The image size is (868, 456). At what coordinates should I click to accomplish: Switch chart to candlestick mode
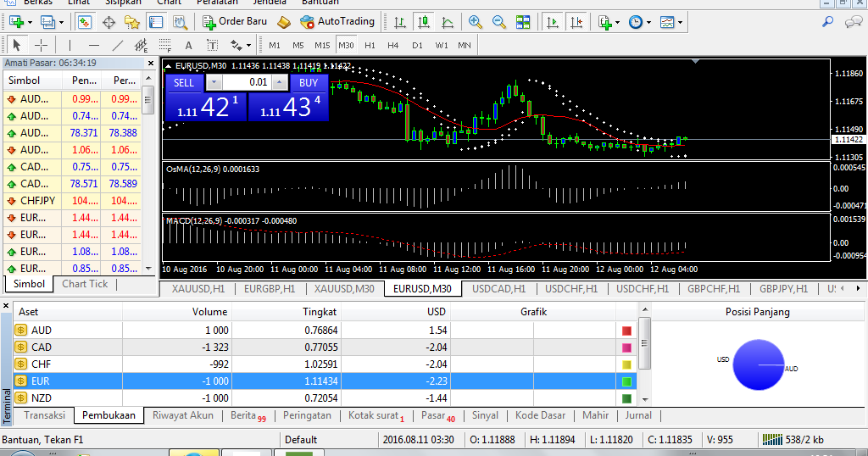(x=424, y=22)
